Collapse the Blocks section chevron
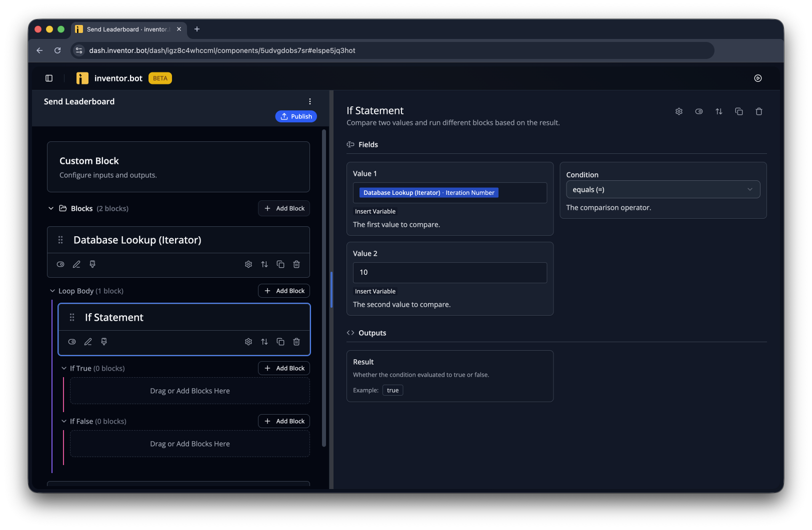The image size is (812, 530). (51, 208)
